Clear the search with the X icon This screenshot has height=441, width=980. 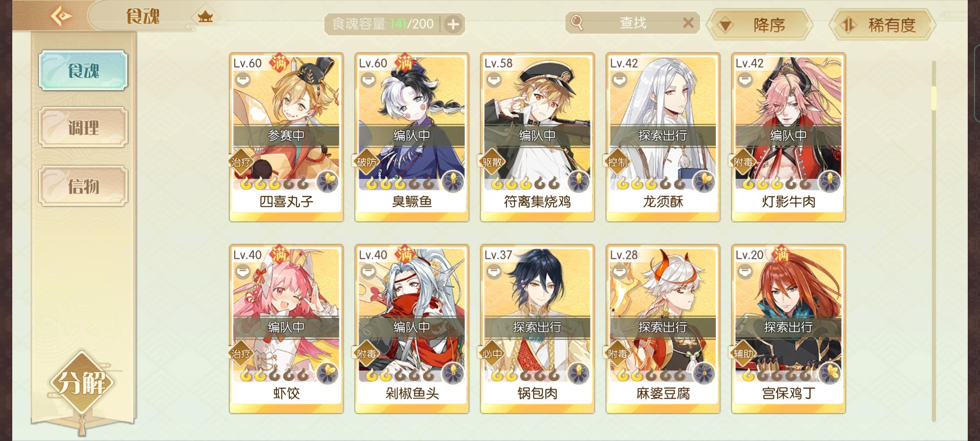click(688, 22)
